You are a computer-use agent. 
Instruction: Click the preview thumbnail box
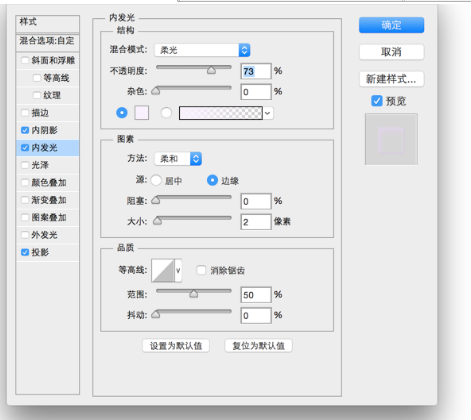click(x=391, y=139)
